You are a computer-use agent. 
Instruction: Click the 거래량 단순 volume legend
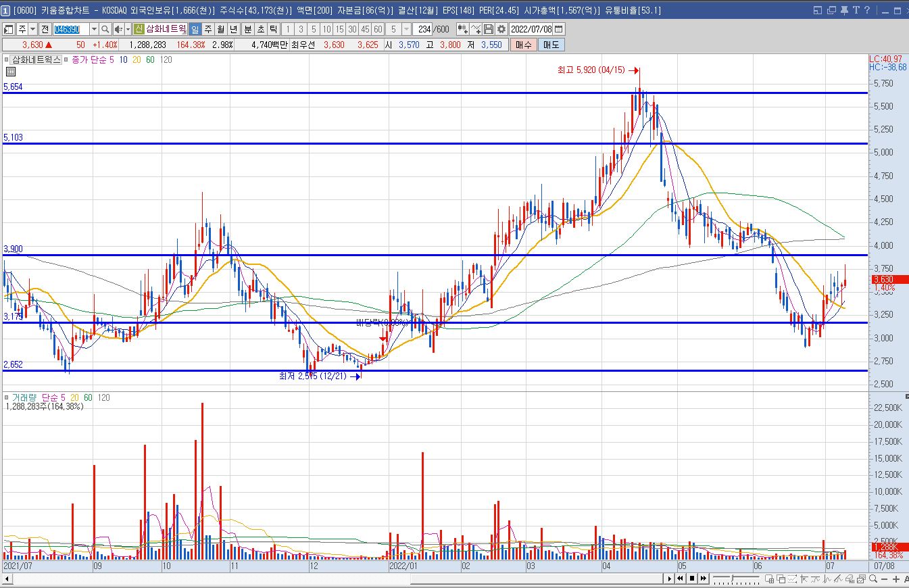click(x=36, y=397)
